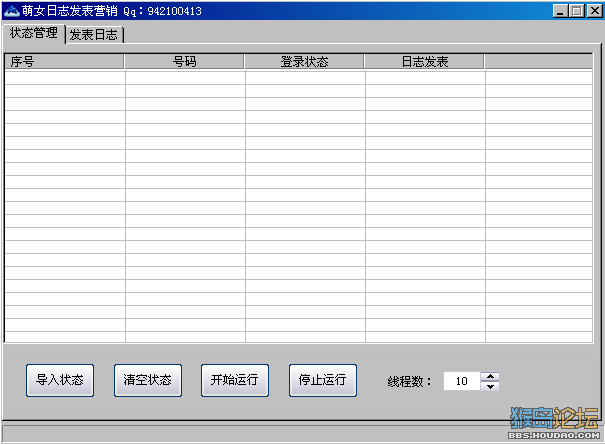
Task: Decrease 线程数 with the down arrow
Action: click(490, 386)
